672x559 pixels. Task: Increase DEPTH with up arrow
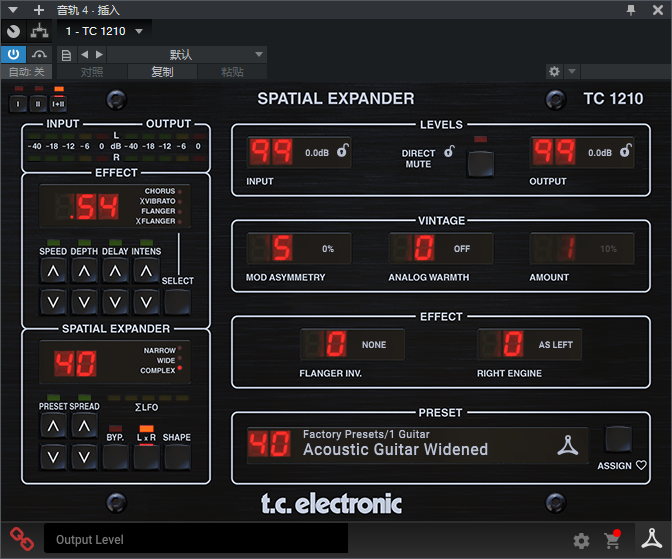pyautogui.click(x=84, y=271)
